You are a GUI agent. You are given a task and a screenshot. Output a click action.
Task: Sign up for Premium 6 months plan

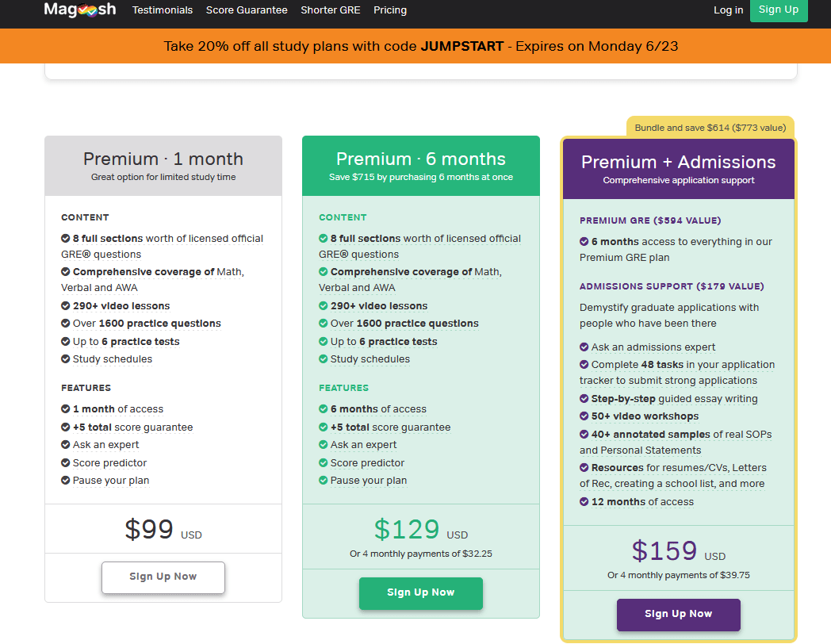(420, 592)
